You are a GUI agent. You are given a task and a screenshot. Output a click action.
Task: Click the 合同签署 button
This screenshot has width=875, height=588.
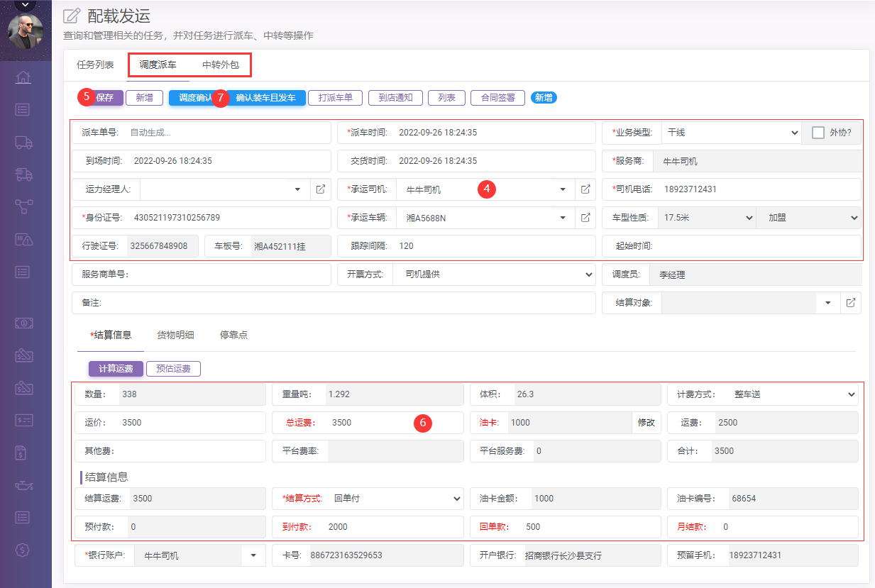[x=497, y=98]
